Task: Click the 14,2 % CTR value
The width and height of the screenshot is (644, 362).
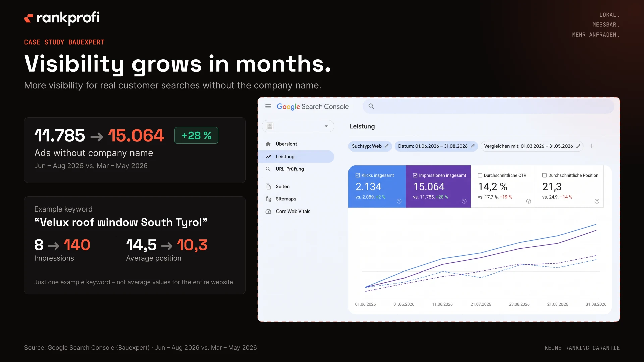Action: (492, 187)
